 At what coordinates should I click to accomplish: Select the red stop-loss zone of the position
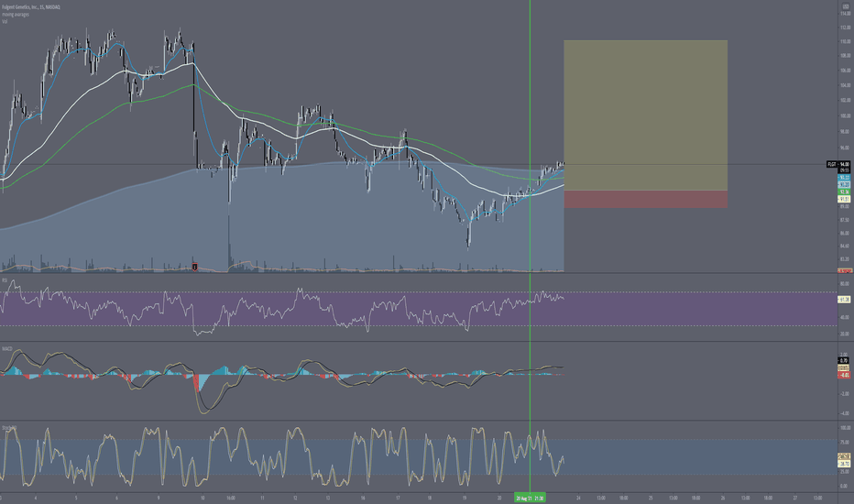point(645,199)
